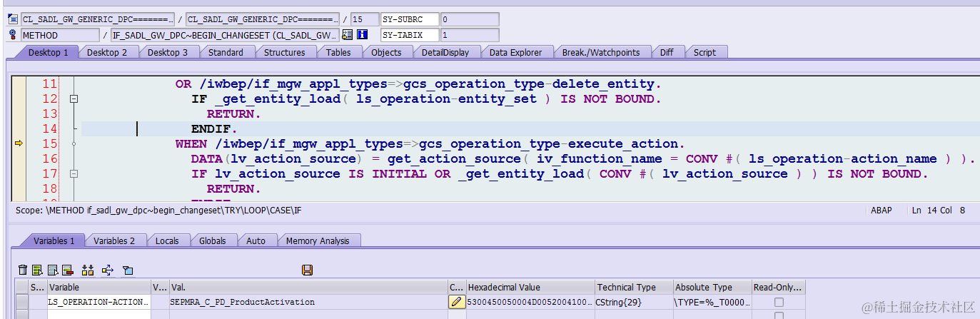This screenshot has height=319, width=980.
Task: Click the LS_OPERATION-ACTION variable name cell
Action: (99, 302)
